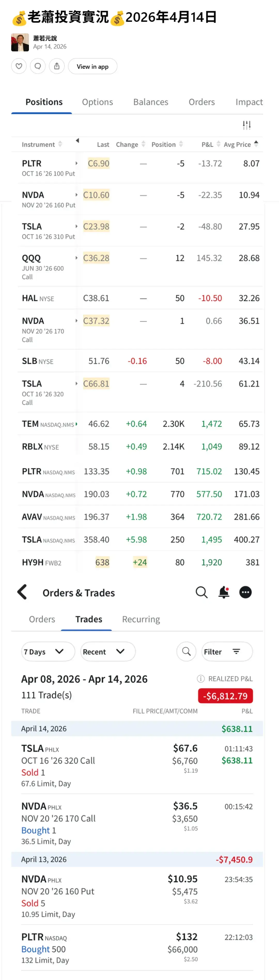Show Realized P&L info icon

click(x=200, y=678)
